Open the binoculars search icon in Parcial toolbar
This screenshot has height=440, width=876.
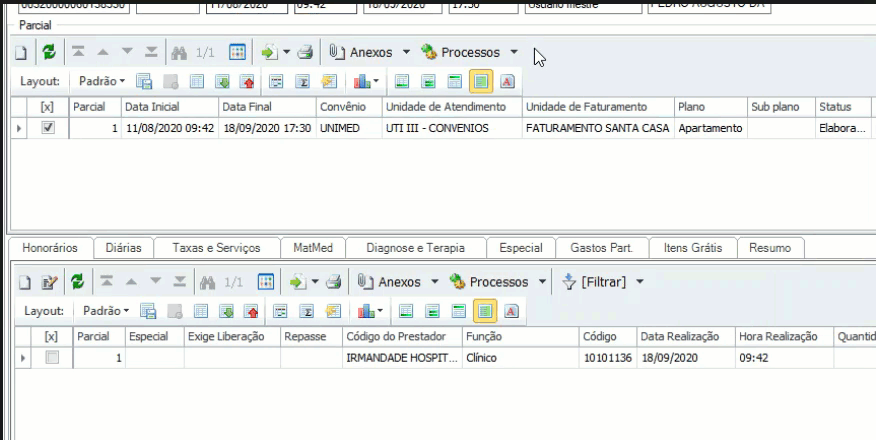[x=179, y=52]
